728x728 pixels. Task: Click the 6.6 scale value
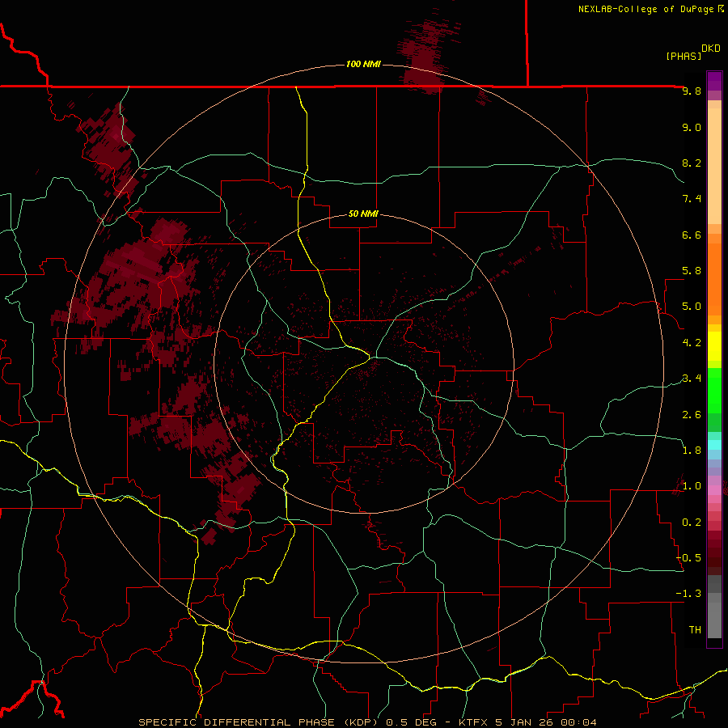(692, 235)
